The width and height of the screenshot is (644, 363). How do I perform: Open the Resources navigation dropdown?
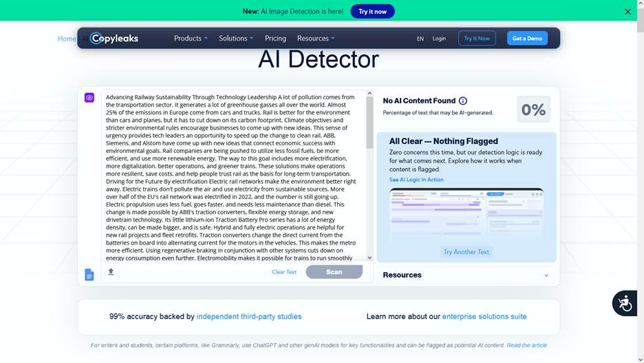[x=316, y=39]
